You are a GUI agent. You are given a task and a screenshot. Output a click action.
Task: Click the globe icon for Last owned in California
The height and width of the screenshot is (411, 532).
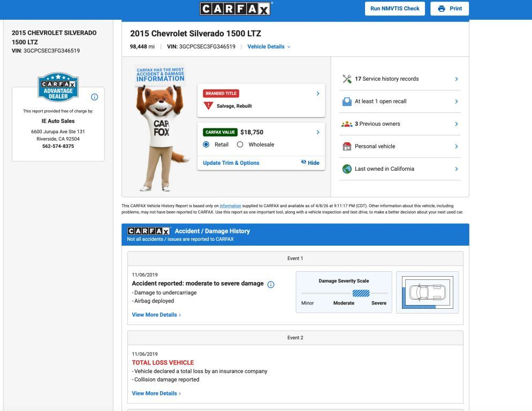pyautogui.click(x=347, y=169)
